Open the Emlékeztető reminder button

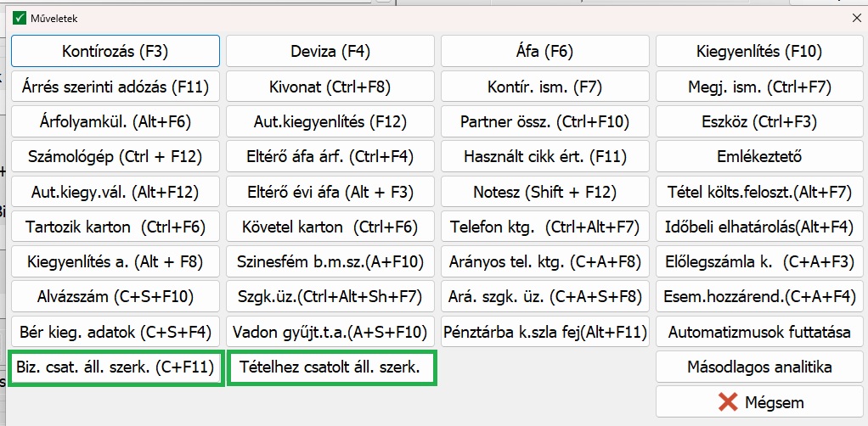click(x=759, y=157)
